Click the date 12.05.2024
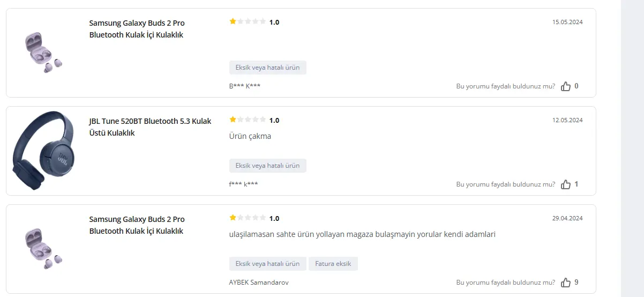644x297 pixels. [567, 120]
